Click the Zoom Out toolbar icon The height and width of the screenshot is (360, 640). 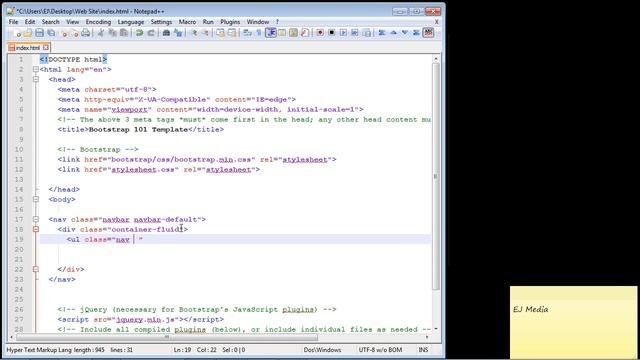tap(205, 33)
